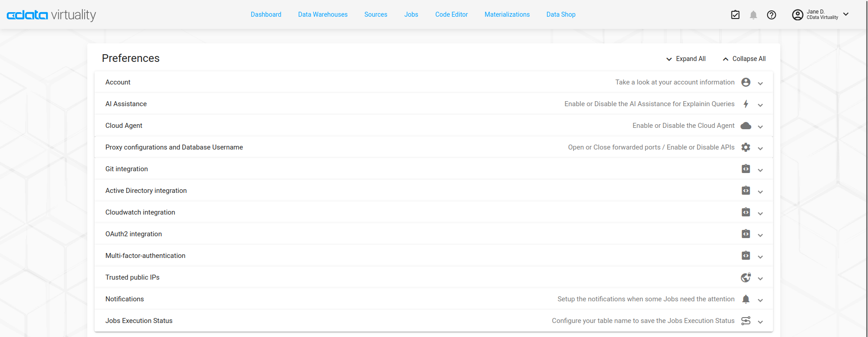Open the Code Editor menu item
The image size is (868, 337).
[451, 14]
